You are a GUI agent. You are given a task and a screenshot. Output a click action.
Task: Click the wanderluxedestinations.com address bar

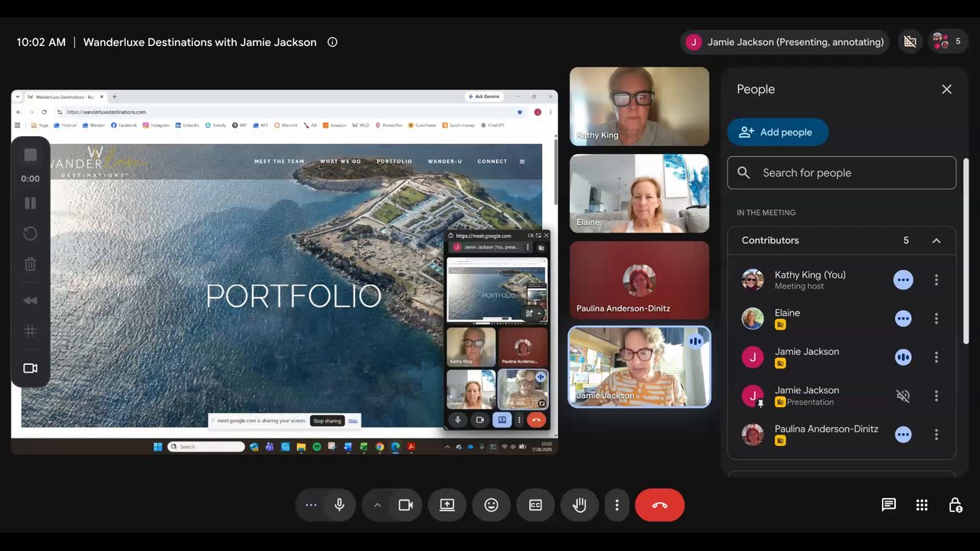[291, 112]
